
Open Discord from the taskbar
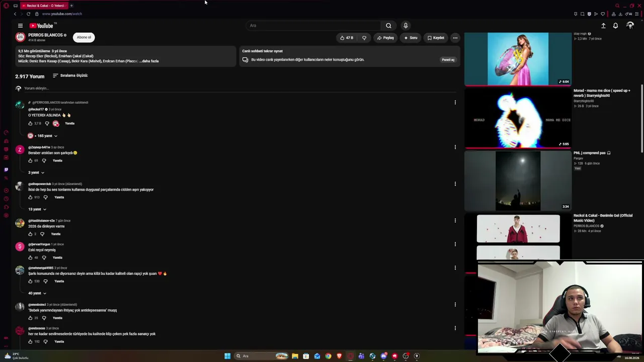point(383,356)
